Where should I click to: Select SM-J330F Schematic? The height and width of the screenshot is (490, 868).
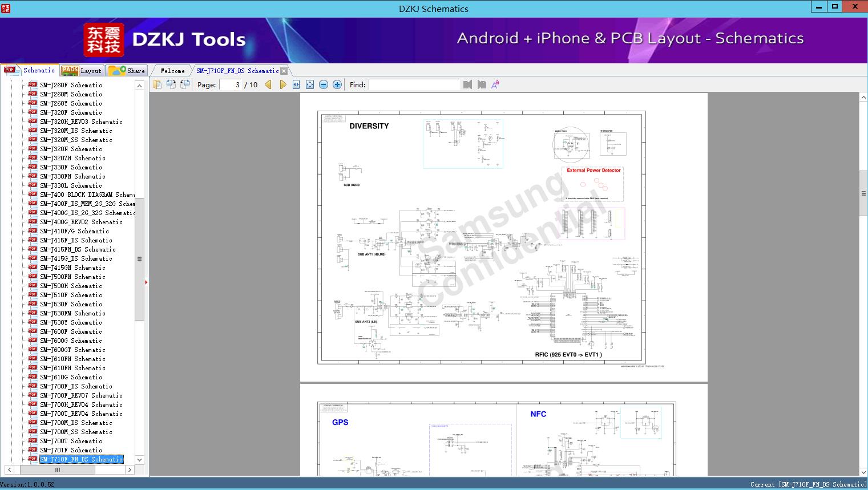tap(71, 167)
